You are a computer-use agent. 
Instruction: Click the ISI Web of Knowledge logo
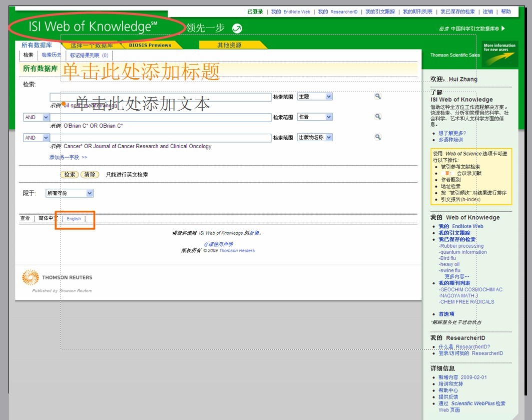93,26
